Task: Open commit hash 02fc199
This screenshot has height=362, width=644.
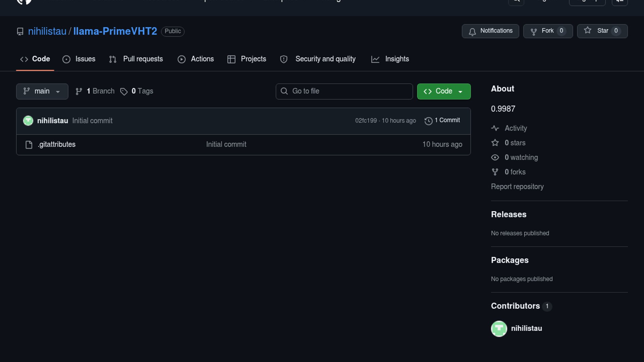Action: coord(366,121)
